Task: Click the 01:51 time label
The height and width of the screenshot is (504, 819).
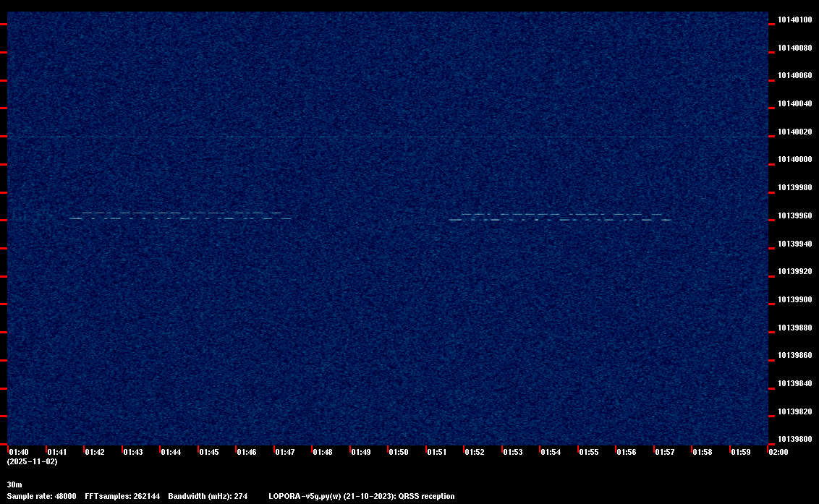Action: (x=437, y=452)
